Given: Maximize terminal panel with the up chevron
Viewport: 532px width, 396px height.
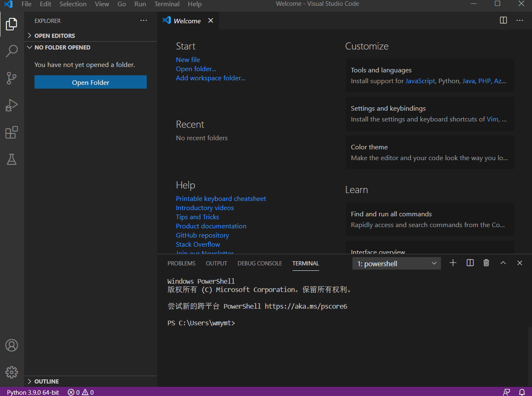Looking at the screenshot, I should pyautogui.click(x=503, y=263).
